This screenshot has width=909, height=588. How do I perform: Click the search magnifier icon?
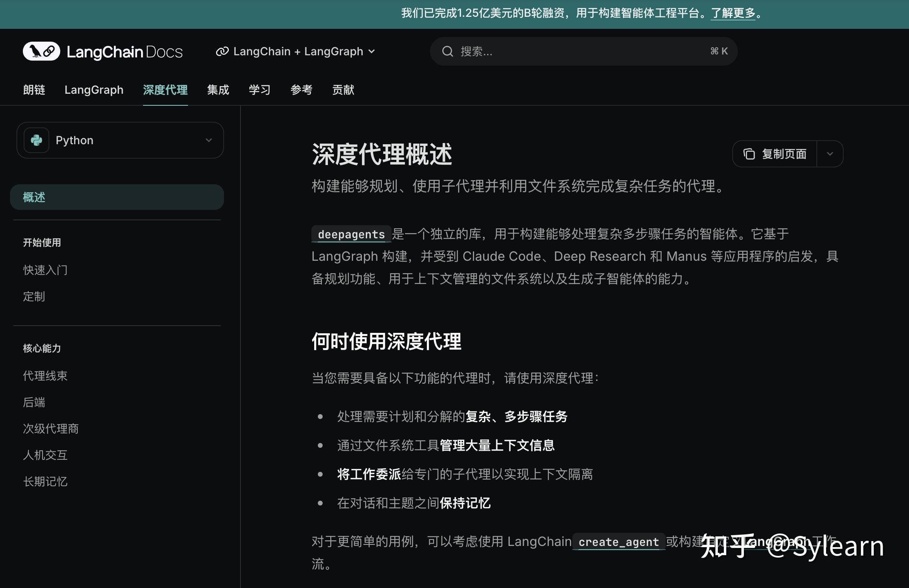tap(447, 51)
